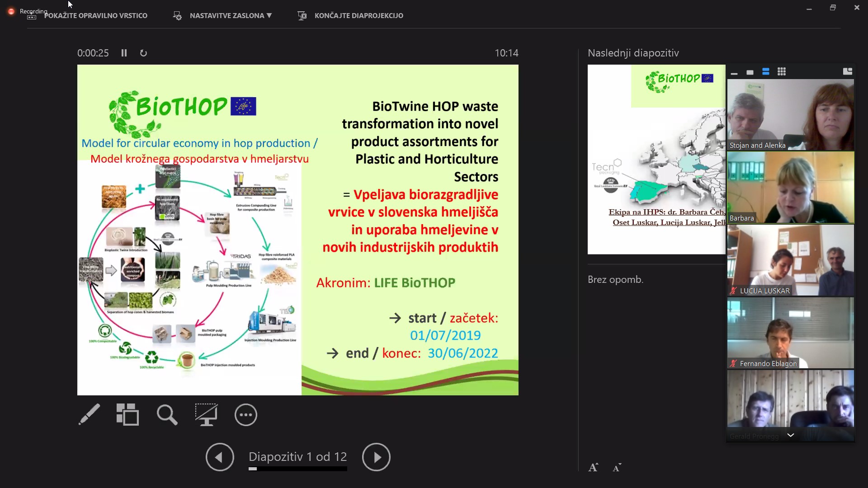
Task: Select the LUCIJA LUSKAR video tile
Action: (791, 260)
